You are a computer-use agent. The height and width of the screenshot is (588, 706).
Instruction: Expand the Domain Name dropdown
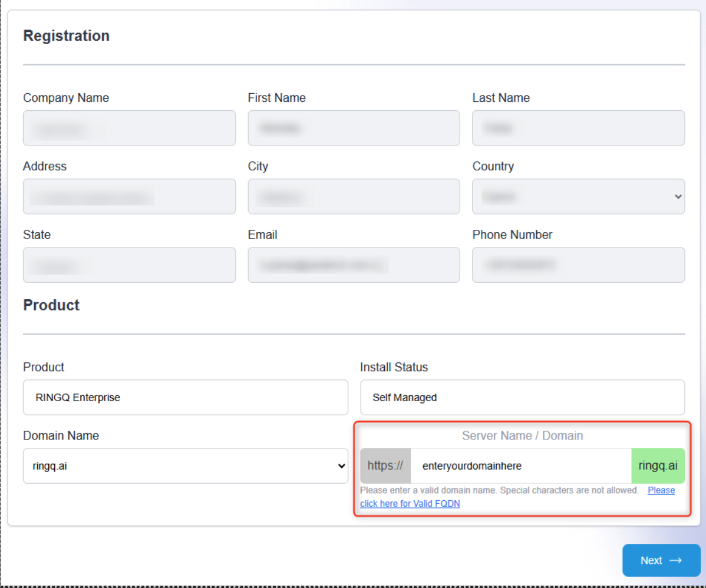(x=185, y=466)
